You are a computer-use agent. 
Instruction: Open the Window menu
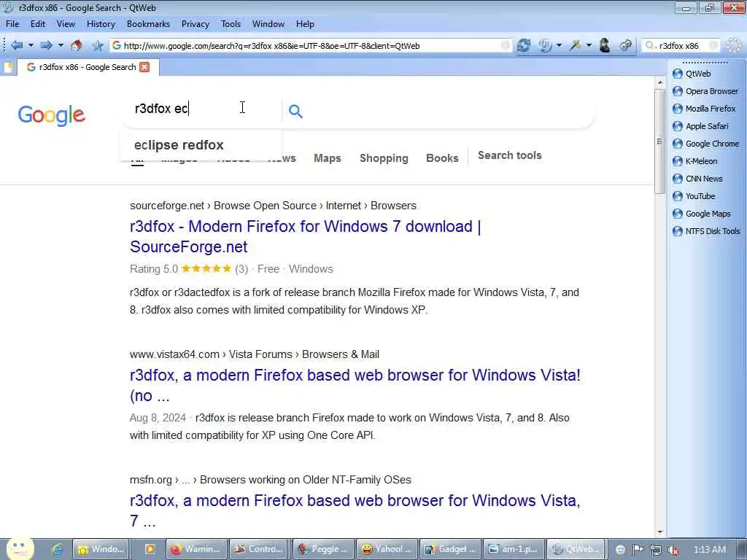pos(268,24)
